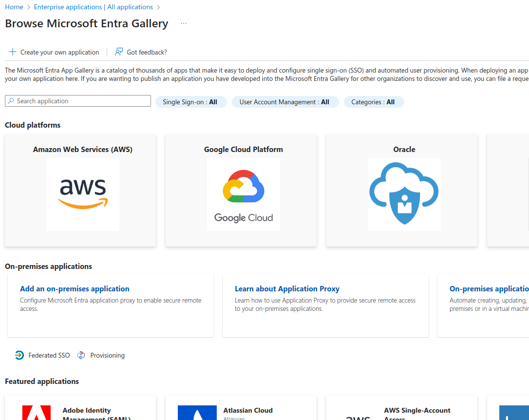Viewport: 529px width, 420px height.
Task: Click the Cloud platforms section heading
Action: pyautogui.click(x=33, y=125)
